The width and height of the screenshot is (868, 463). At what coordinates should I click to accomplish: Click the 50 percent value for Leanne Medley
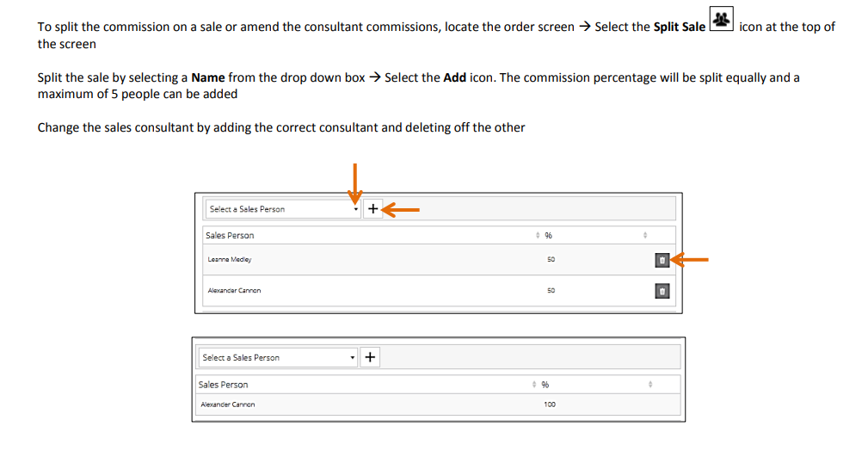tap(551, 259)
